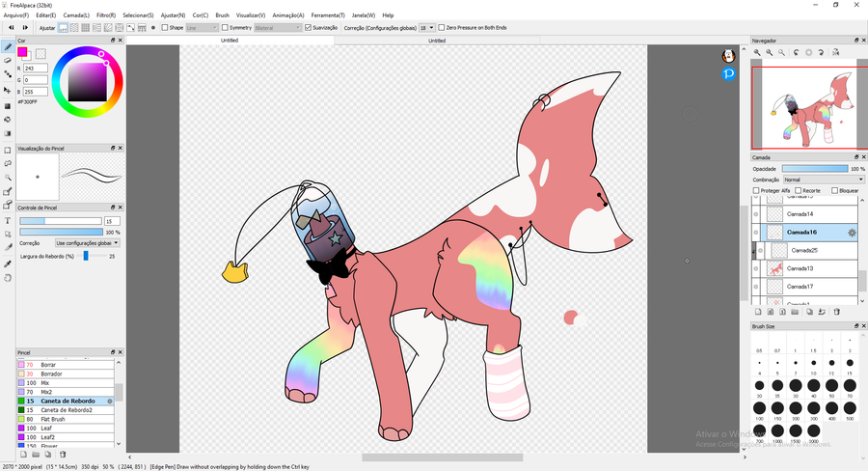The height and width of the screenshot is (471, 868).
Task: Click the crisscross grid snap icon
Action: click(85, 28)
